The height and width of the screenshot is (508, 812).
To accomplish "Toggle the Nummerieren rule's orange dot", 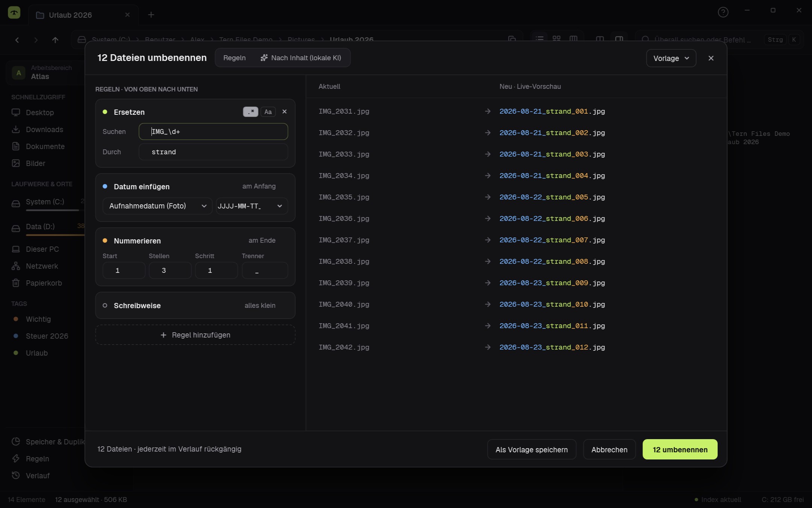I will [105, 241].
